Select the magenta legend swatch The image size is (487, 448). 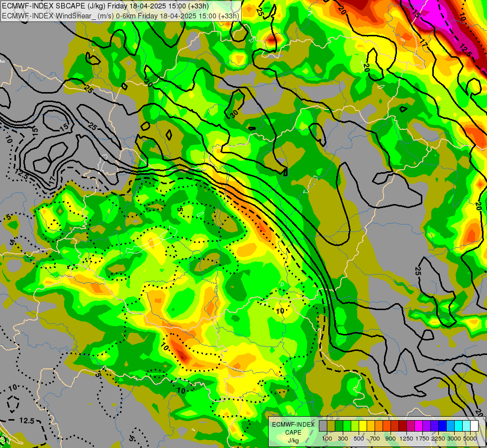(419, 426)
